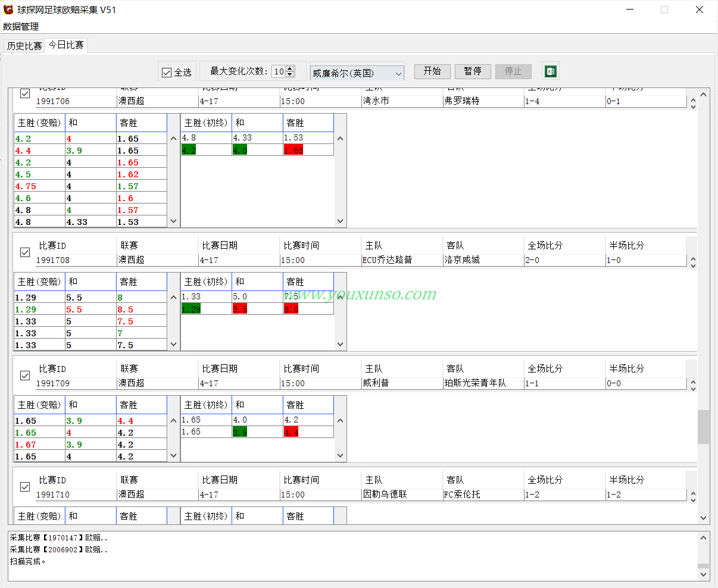Click the log panel's scroll-down arrow

(x=703, y=574)
